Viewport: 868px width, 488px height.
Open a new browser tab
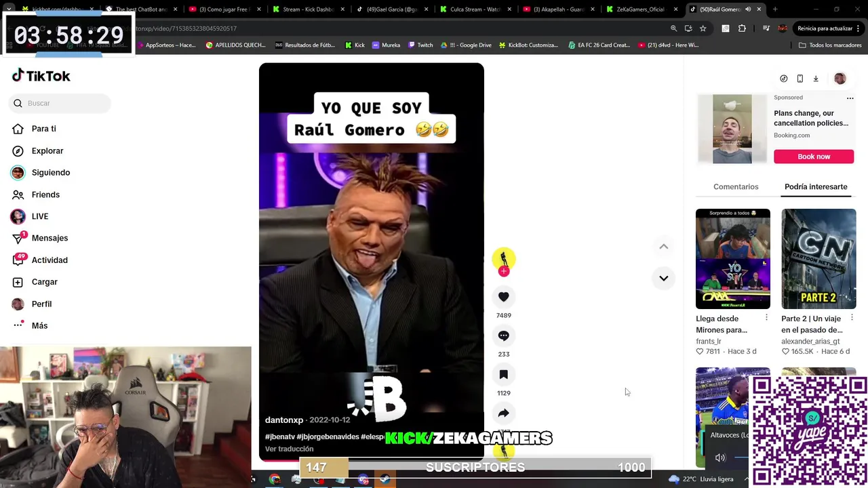point(775,9)
